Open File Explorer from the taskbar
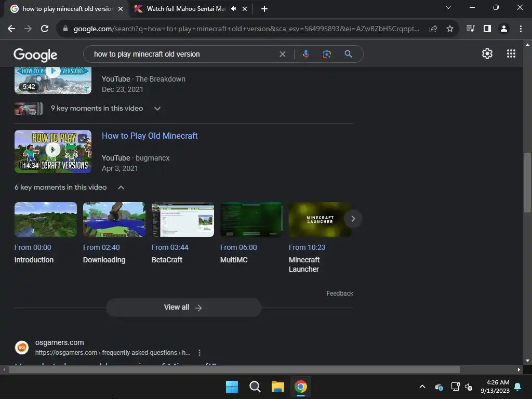The image size is (532, 399). (278, 387)
